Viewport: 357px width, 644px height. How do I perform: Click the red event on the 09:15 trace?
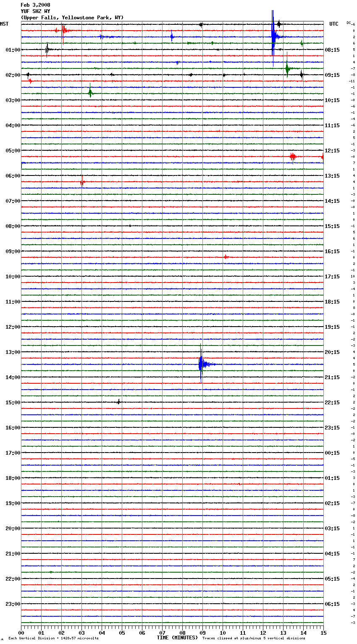pyautogui.click(x=226, y=257)
